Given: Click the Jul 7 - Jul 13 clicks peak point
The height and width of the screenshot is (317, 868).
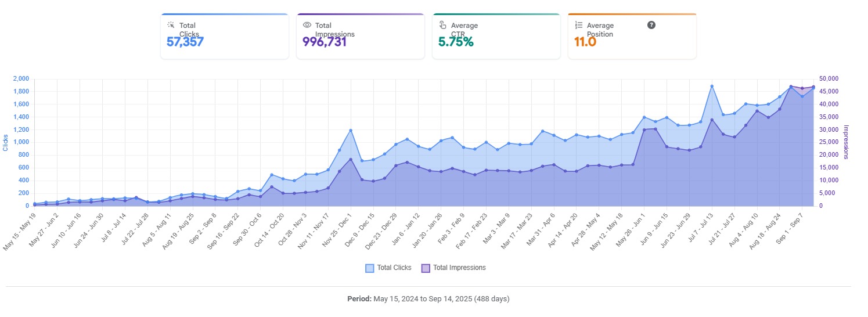Looking at the screenshot, I should 711,86.
